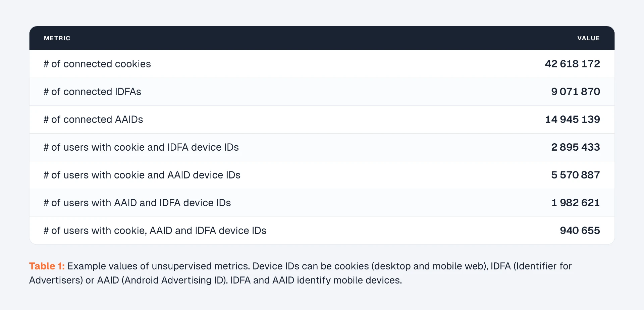
Task: Click the METRIC column header
Action: [x=57, y=38]
